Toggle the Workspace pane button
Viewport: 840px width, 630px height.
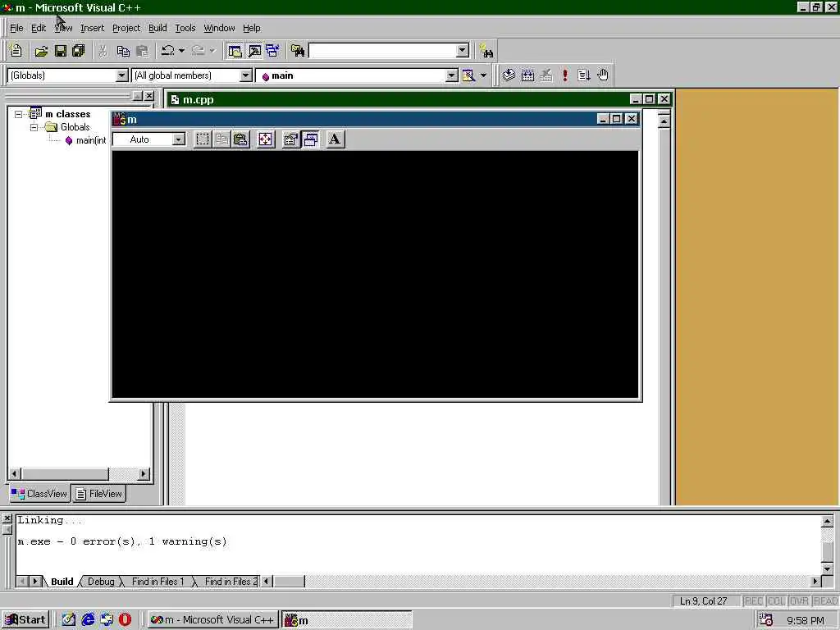[x=235, y=51]
